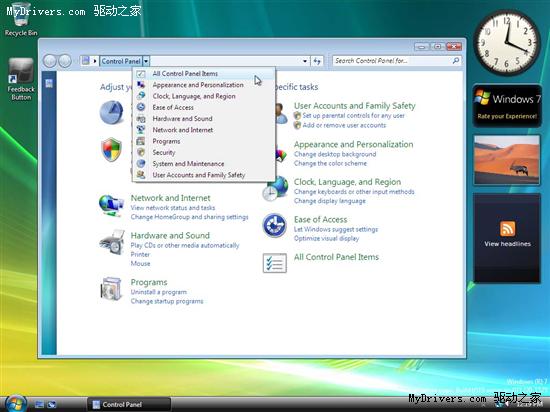Image resolution: width=550 pixels, height=412 pixels.
Task: Click the clock gadget on desktop
Action: point(507,42)
